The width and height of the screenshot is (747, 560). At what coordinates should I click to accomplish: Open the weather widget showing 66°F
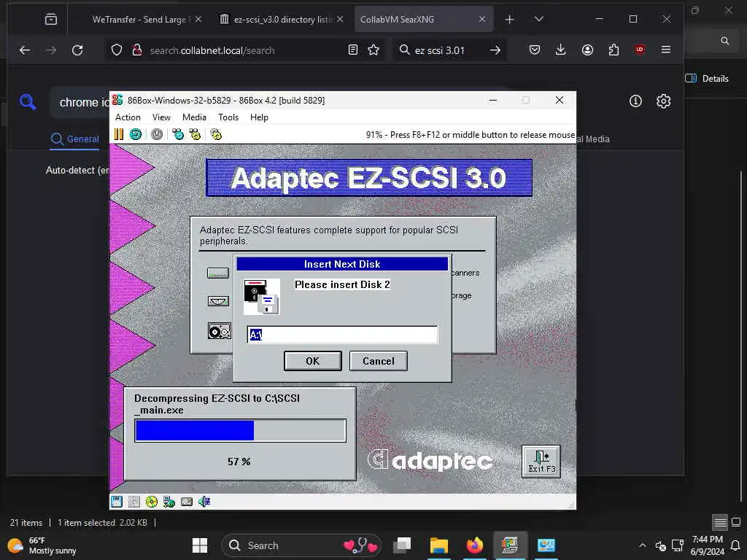(x=43, y=545)
